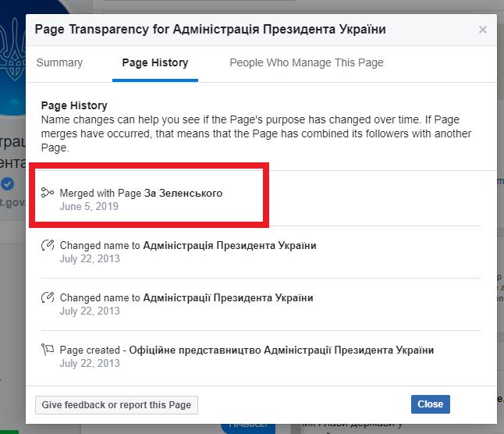Click 'Give feedback or report this Page'
The height and width of the screenshot is (434, 504).
point(117,404)
